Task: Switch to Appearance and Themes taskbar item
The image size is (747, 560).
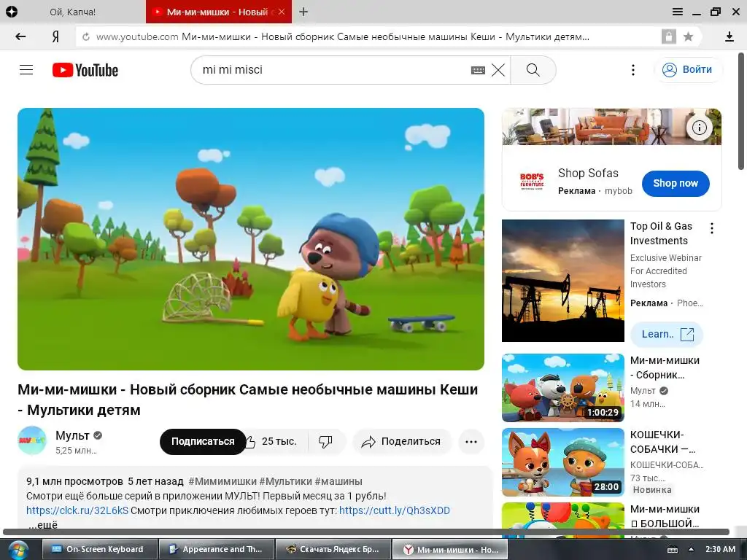Action: coord(216,549)
